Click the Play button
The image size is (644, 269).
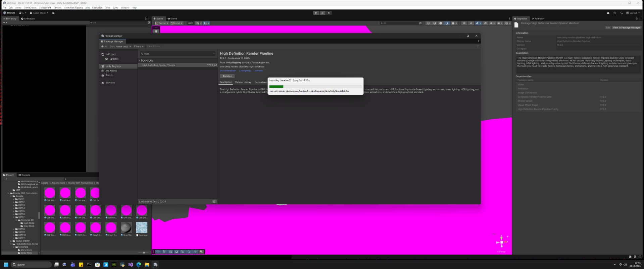tap(316, 13)
